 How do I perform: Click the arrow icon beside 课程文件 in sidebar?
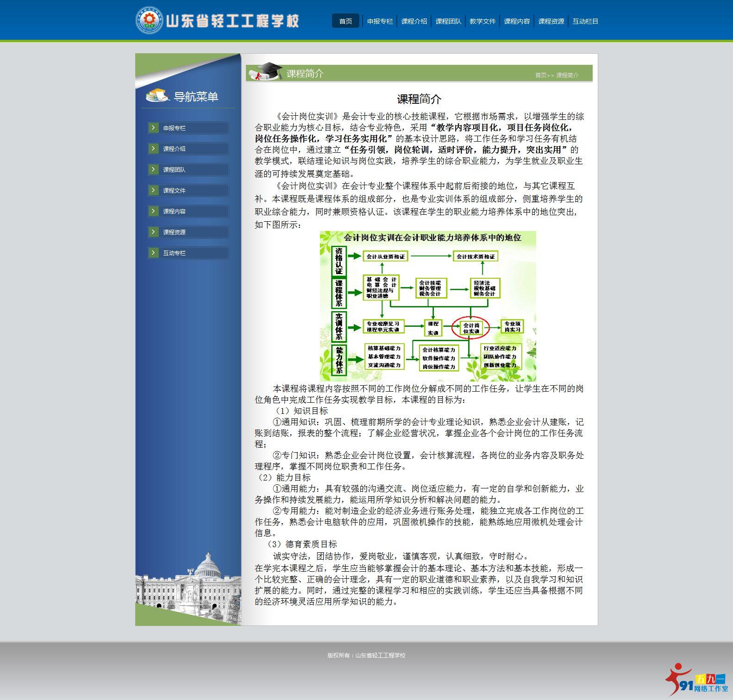point(154,190)
